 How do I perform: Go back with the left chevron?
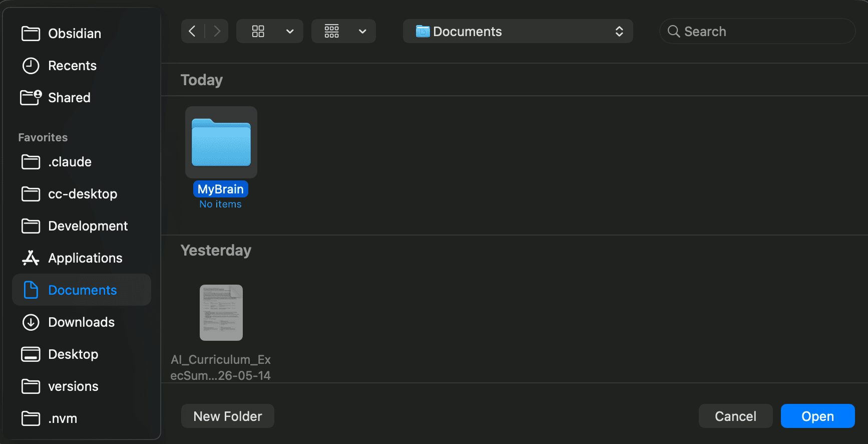192,31
